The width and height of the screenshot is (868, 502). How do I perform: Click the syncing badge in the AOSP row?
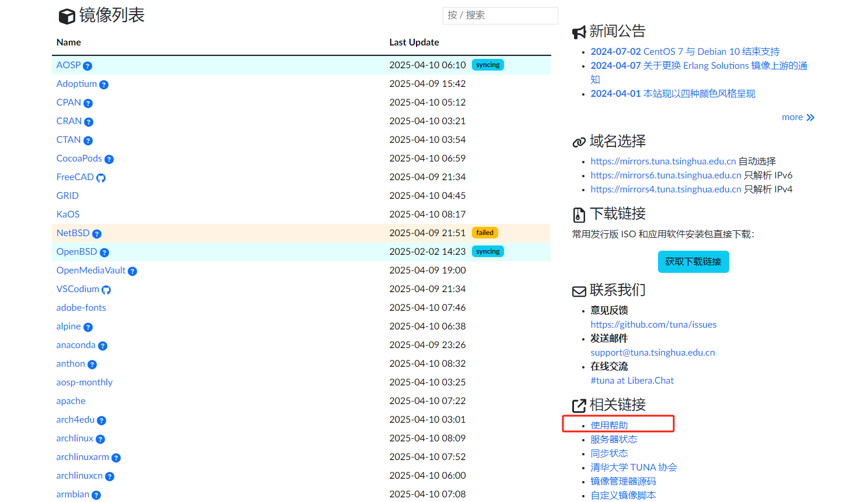pyautogui.click(x=488, y=65)
